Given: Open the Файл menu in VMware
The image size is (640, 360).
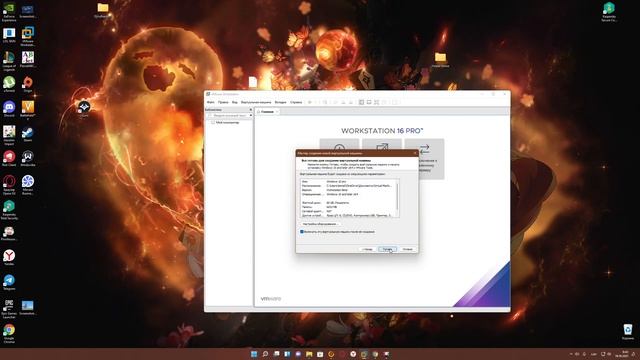Looking at the screenshot, I should (x=211, y=102).
